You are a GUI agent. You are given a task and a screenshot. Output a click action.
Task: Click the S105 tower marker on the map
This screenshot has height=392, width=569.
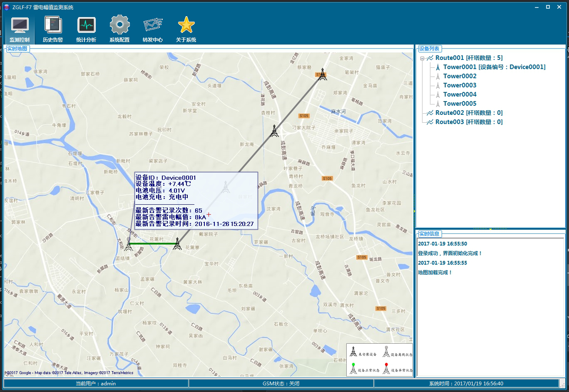tap(322, 74)
